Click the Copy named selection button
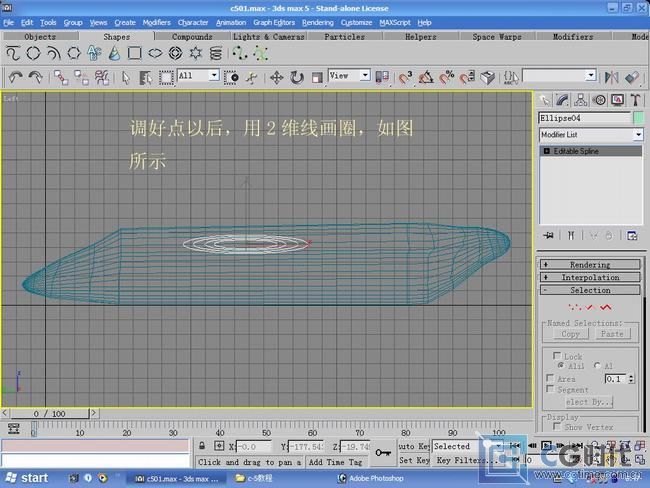The height and width of the screenshot is (488, 650). tap(570, 334)
